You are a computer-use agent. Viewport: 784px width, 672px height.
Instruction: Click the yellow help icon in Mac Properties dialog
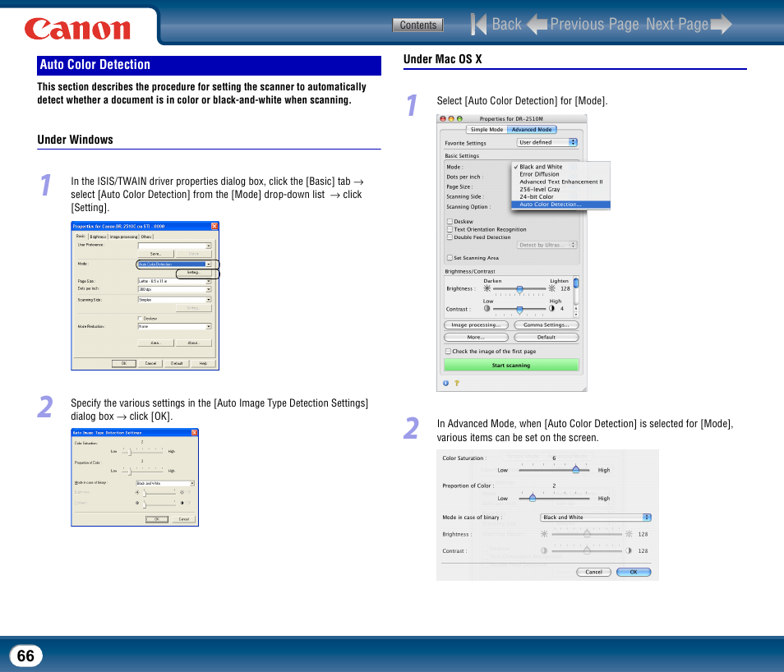pyautogui.click(x=456, y=383)
